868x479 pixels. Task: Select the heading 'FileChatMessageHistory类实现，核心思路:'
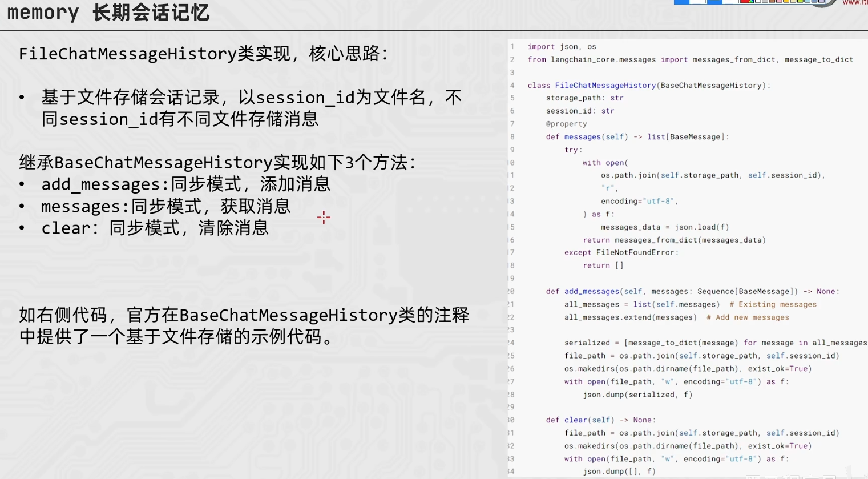pos(204,54)
